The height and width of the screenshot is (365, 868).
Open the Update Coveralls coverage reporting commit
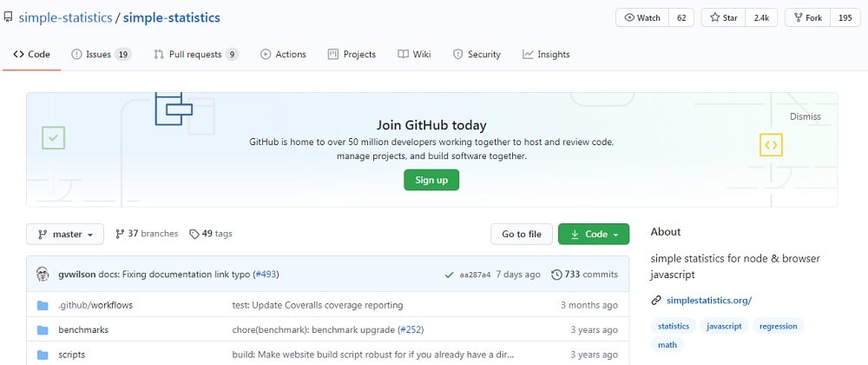point(317,305)
